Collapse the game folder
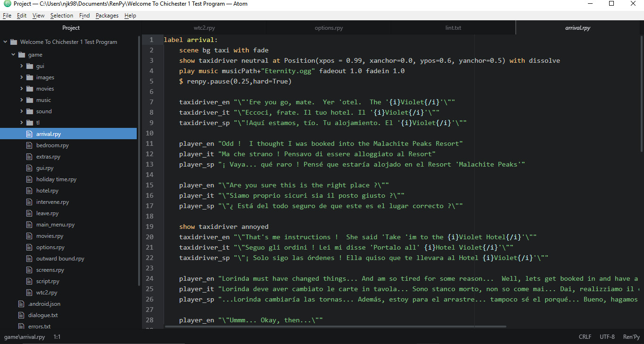This screenshot has height=344, width=644. click(x=13, y=54)
